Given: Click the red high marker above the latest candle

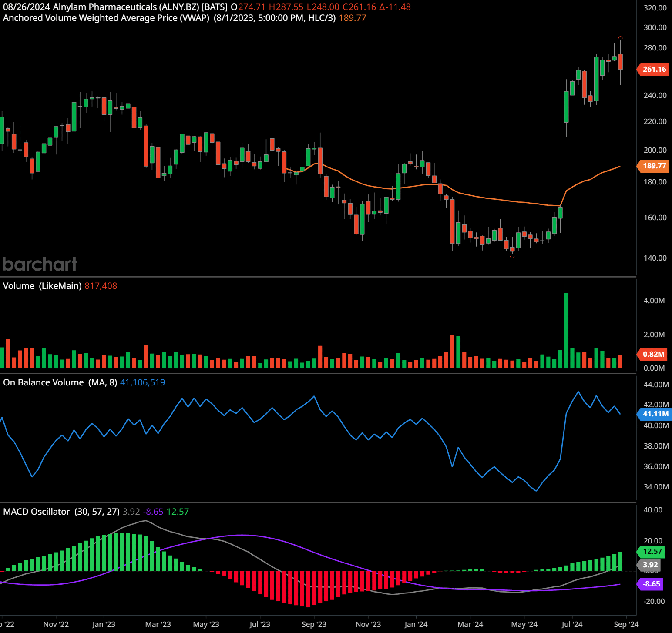Looking at the screenshot, I should 620,37.
